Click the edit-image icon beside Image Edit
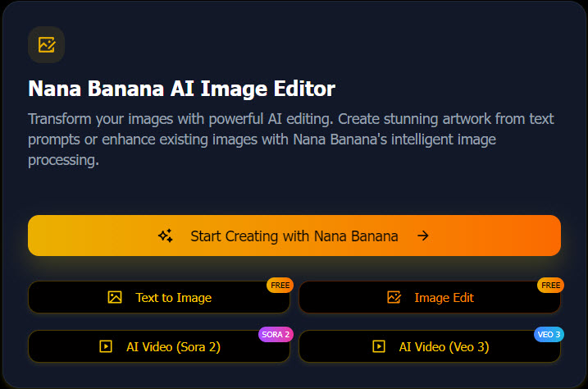This screenshot has width=588, height=389. pos(394,297)
